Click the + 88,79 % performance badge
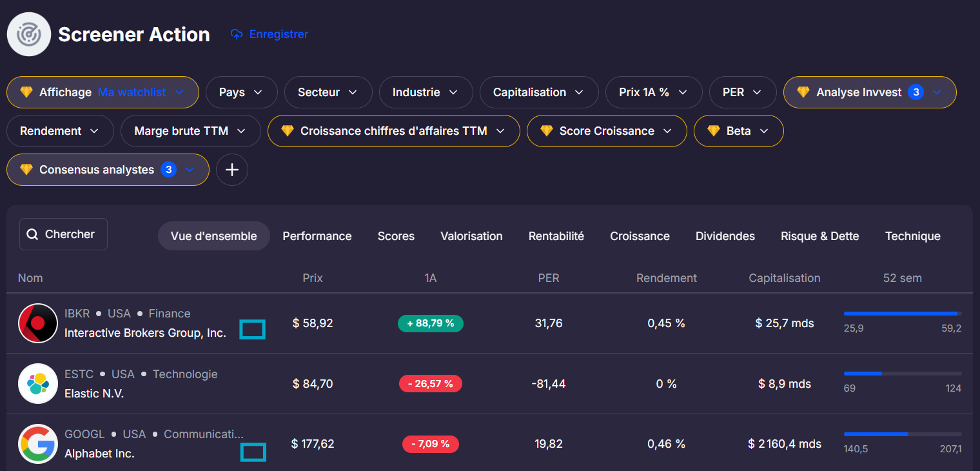This screenshot has width=980, height=471. (x=431, y=323)
